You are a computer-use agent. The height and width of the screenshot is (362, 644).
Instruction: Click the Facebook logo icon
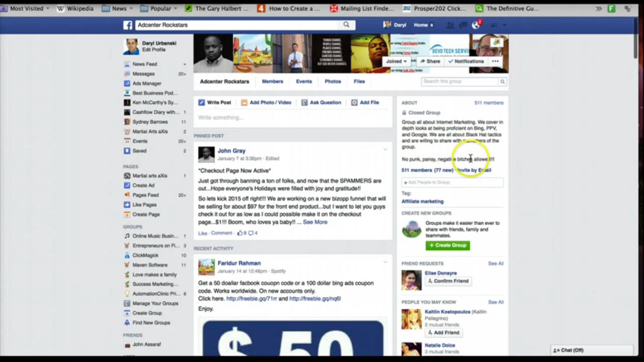[128, 25]
